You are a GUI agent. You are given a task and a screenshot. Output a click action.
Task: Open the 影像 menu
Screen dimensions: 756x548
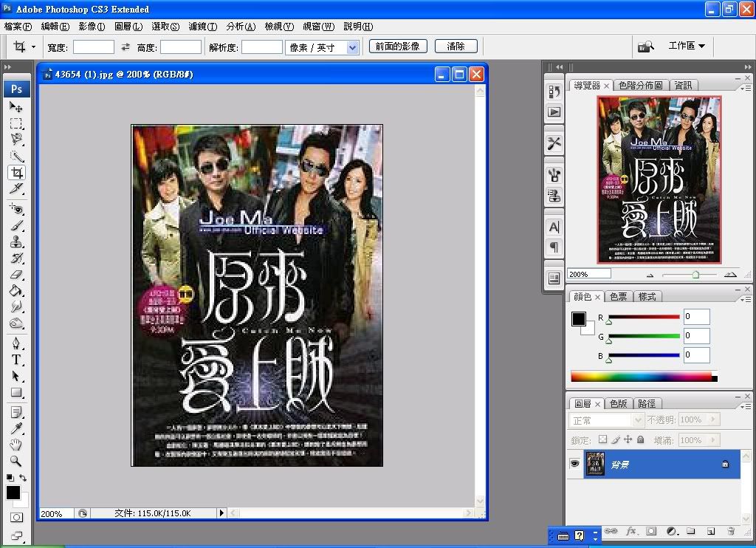click(92, 27)
